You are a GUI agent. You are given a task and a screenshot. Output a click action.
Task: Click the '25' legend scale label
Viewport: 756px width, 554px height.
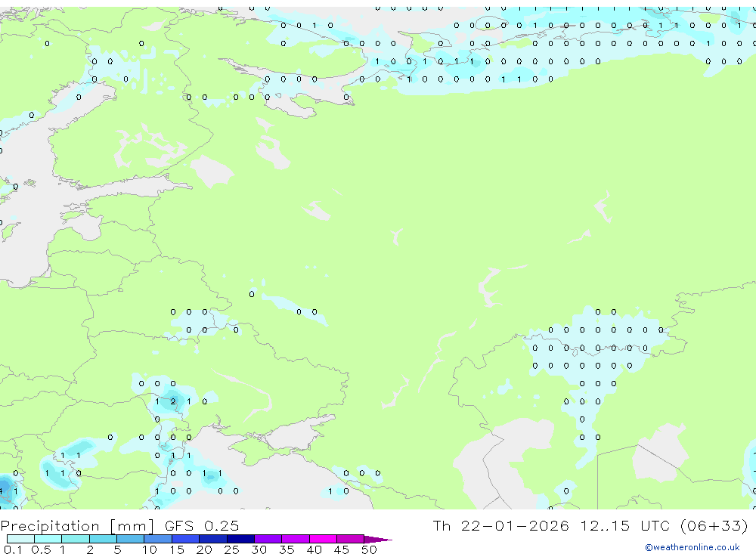[x=231, y=549]
